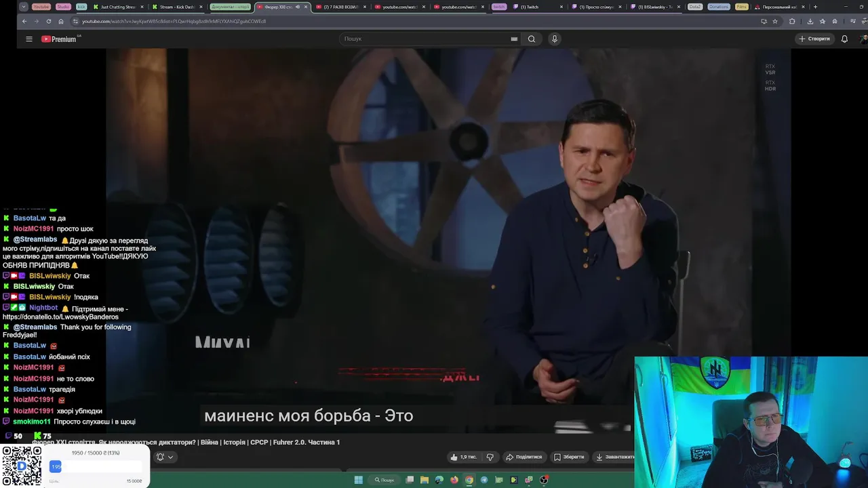868x488 pixels.
Task: Open the donatello.to Nightbot link
Action: click(x=60, y=317)
